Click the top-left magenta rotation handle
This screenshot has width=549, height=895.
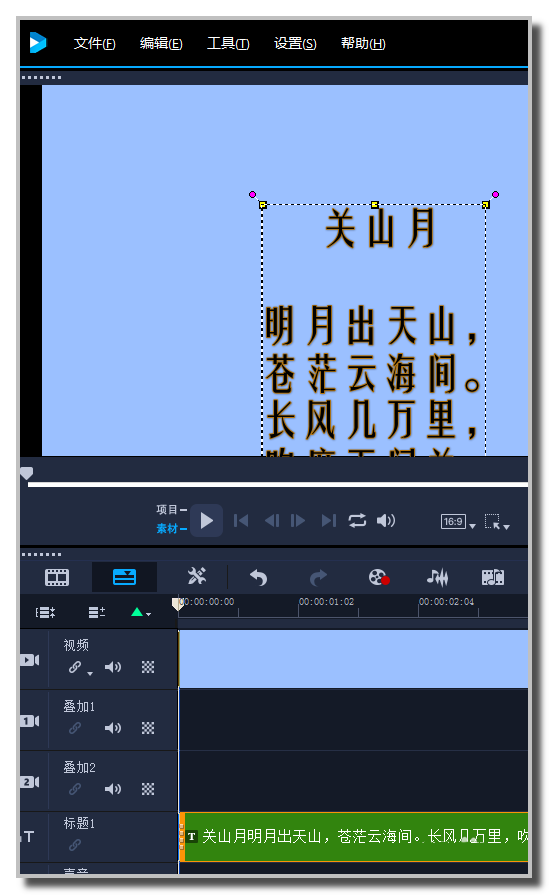coord(252,195)
